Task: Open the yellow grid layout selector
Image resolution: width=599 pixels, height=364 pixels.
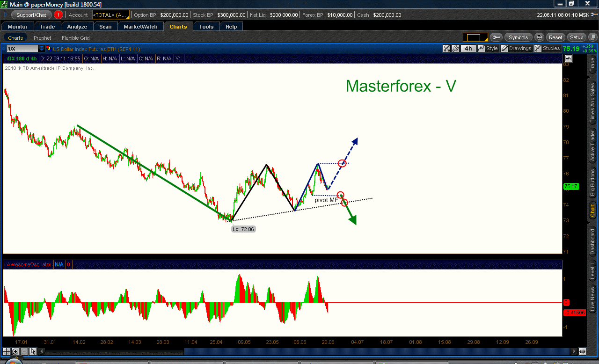Action: pos(475,37)
